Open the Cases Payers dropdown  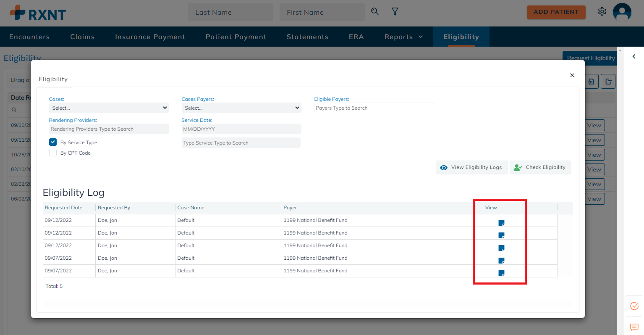coord(241,108)
